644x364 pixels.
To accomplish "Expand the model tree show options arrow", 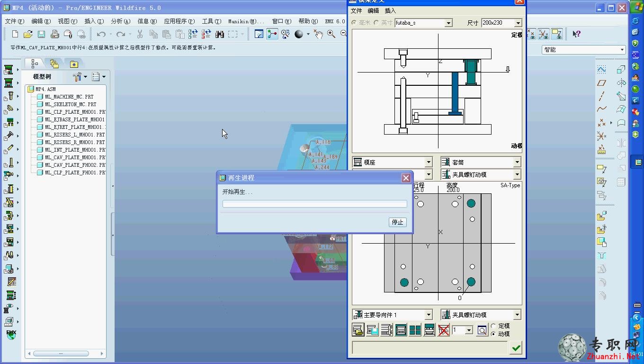I will [x=104, y=77].
